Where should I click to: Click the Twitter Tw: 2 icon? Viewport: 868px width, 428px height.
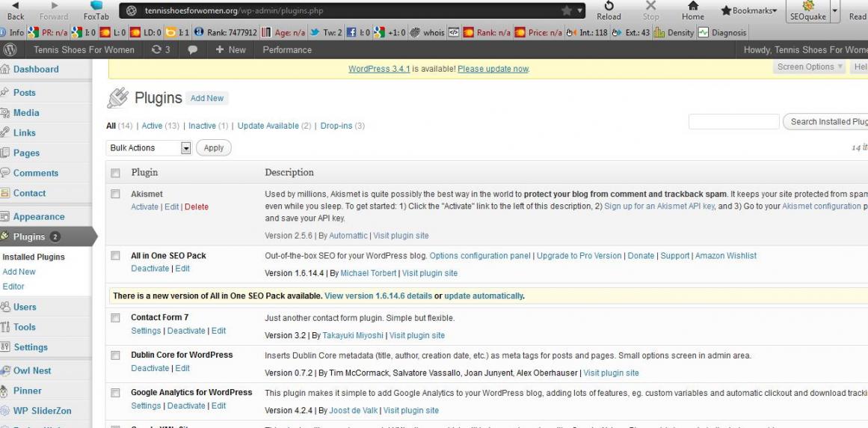[315, 33]
